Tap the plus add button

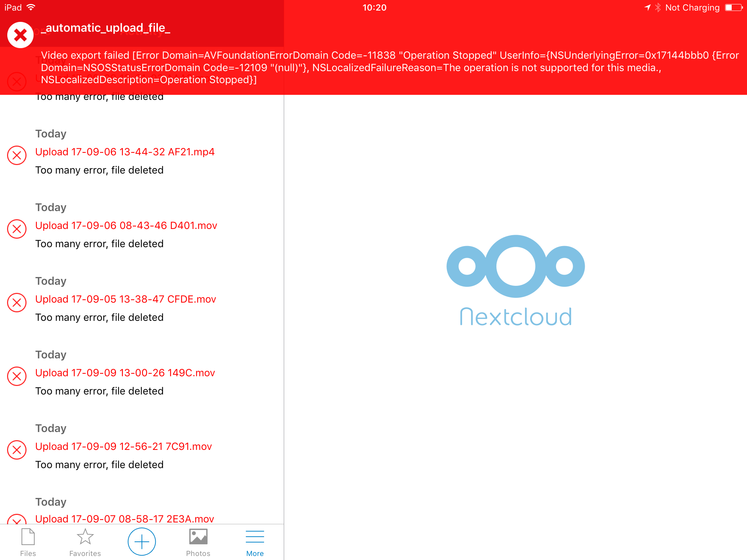click(142, 541)
